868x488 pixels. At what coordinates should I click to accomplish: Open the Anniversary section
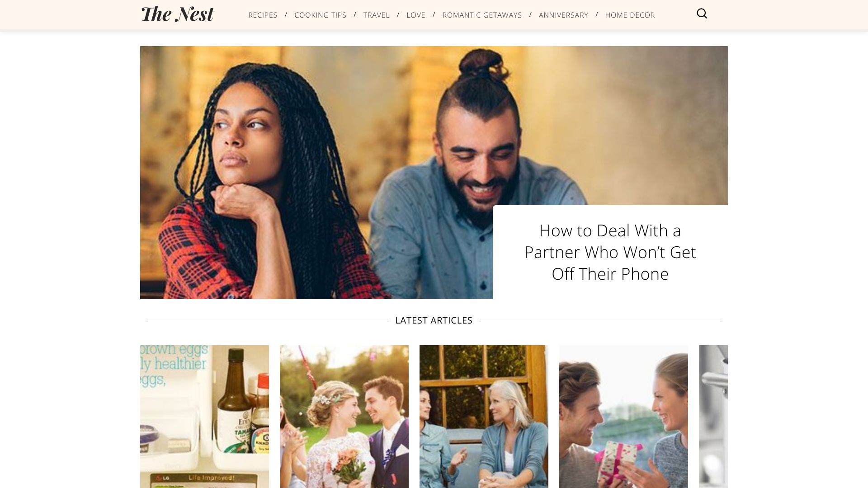coord(563,15)
